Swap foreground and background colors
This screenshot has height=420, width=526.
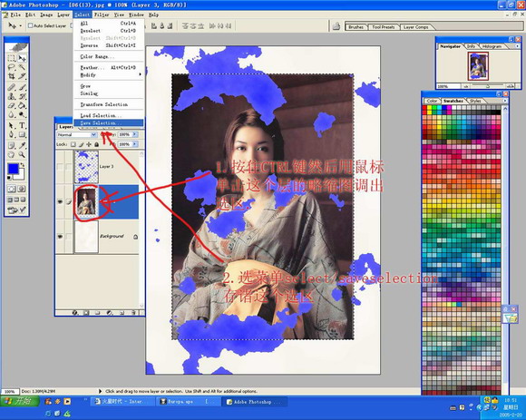[x=23, y=165]
